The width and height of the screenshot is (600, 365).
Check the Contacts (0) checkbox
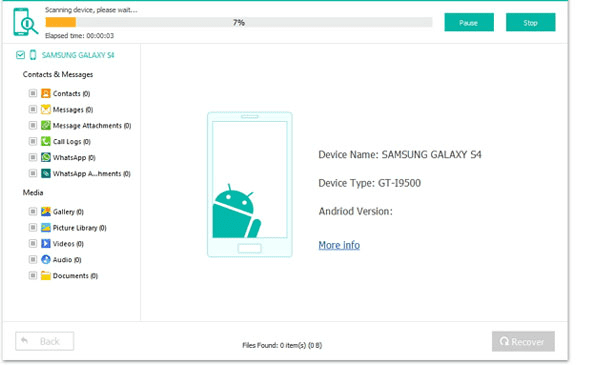click(33, 93)
